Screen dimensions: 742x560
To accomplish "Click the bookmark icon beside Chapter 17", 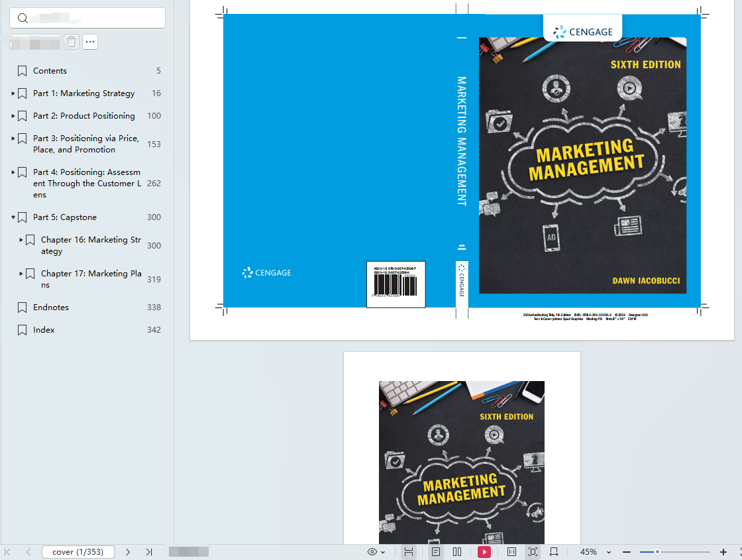I will point(30,274).
